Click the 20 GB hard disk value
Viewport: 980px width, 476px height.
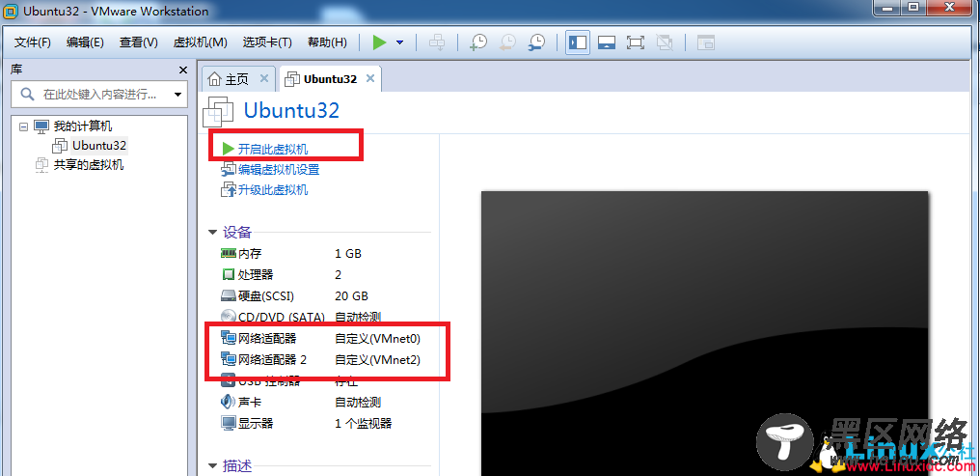352,295
